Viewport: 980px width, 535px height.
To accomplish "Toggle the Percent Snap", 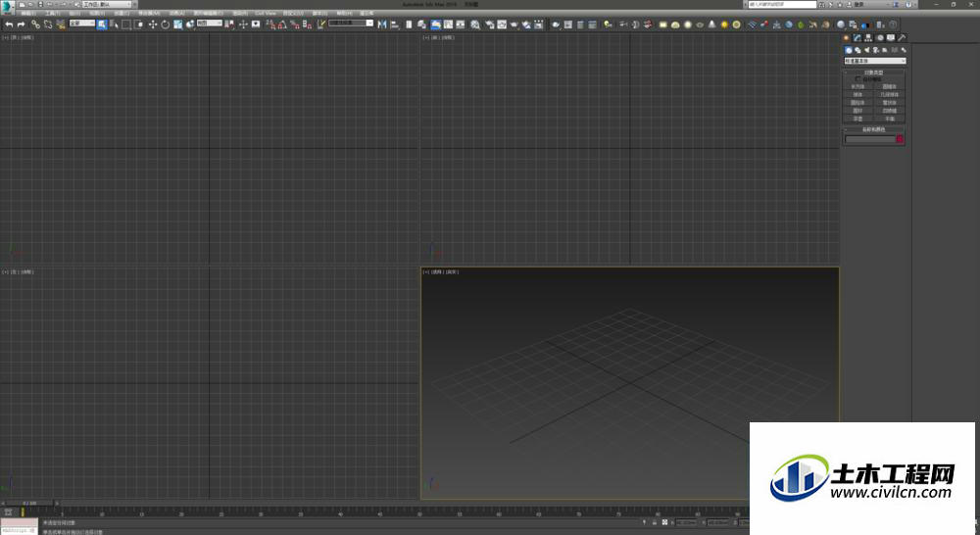I will [x=294, y=24].
